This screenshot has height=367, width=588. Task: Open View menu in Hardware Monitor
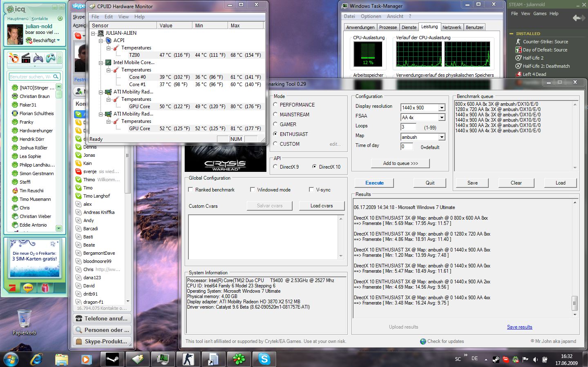(123, 17)
